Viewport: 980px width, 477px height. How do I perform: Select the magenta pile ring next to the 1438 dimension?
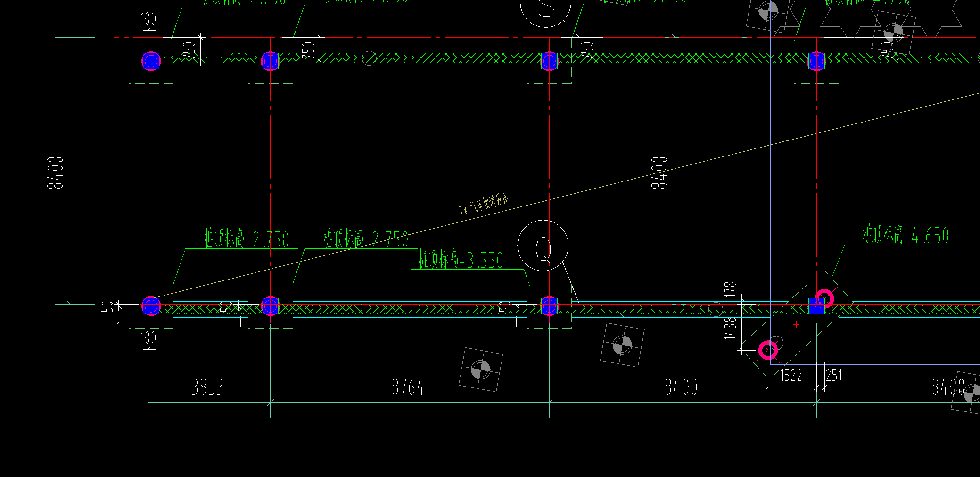click(x=768, y=350)
